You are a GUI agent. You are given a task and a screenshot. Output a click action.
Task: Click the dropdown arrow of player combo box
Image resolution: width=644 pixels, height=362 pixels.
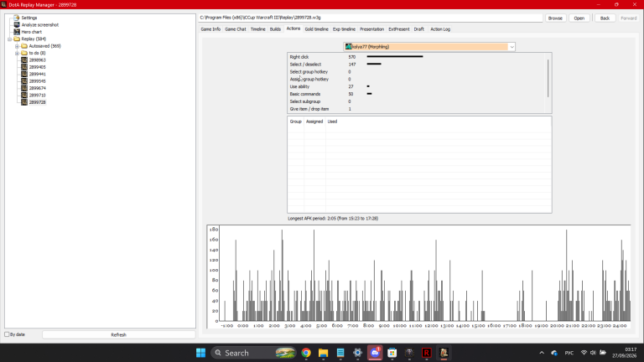pos(512,47)
